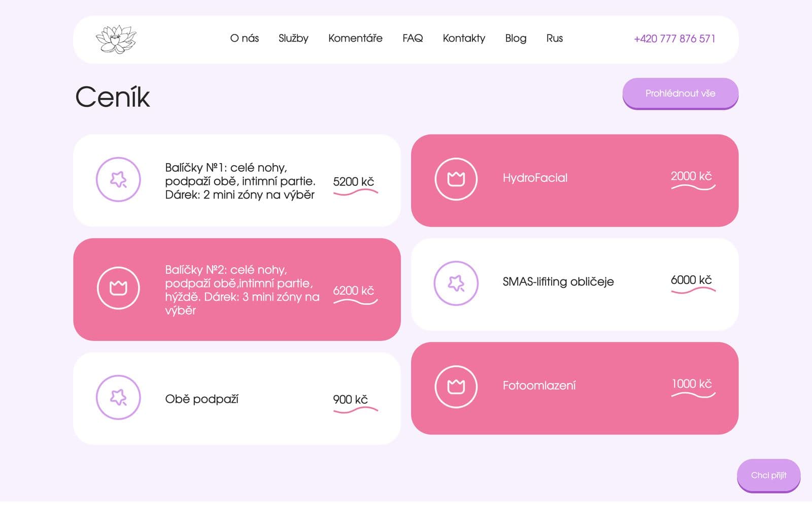Click the Prohlédnout vše button

click(x=680, y=93)
